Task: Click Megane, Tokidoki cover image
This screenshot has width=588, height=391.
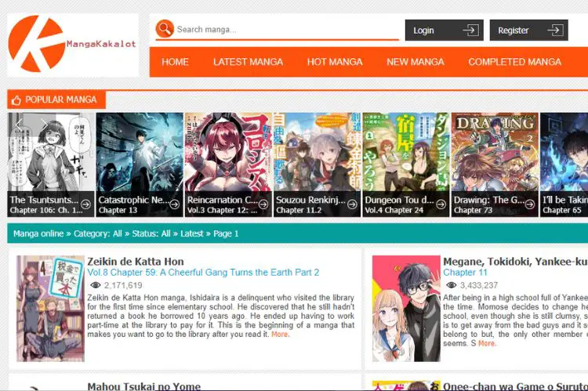Action: click(x=406, y=309)
